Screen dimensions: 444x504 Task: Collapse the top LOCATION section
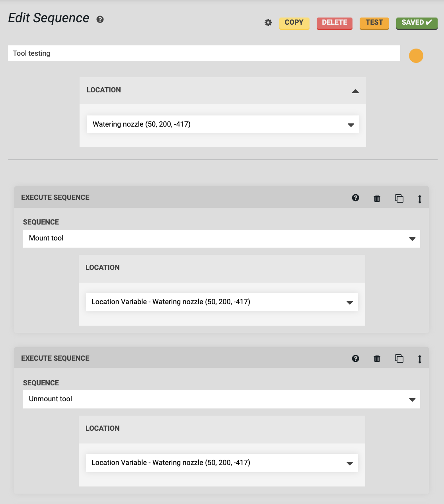tap(355, 91)
